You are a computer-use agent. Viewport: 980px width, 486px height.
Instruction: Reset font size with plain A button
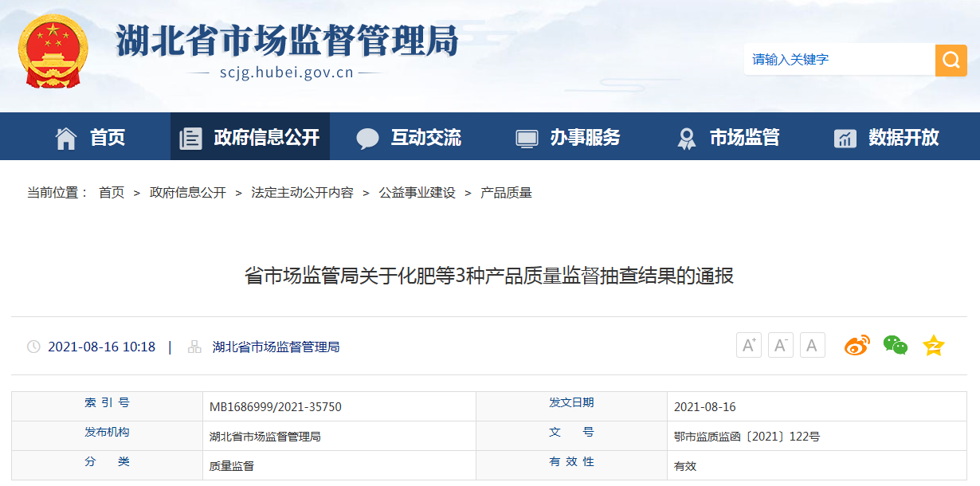(x=812, y=345)
